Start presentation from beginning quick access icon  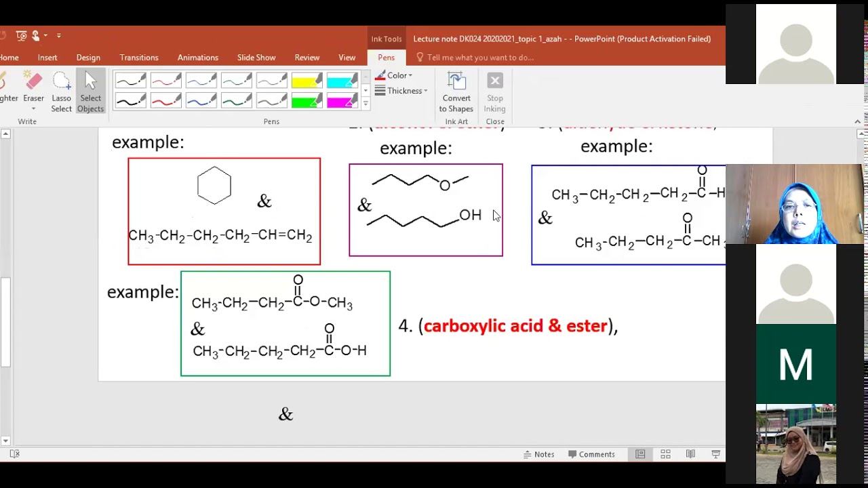(22, 35)
